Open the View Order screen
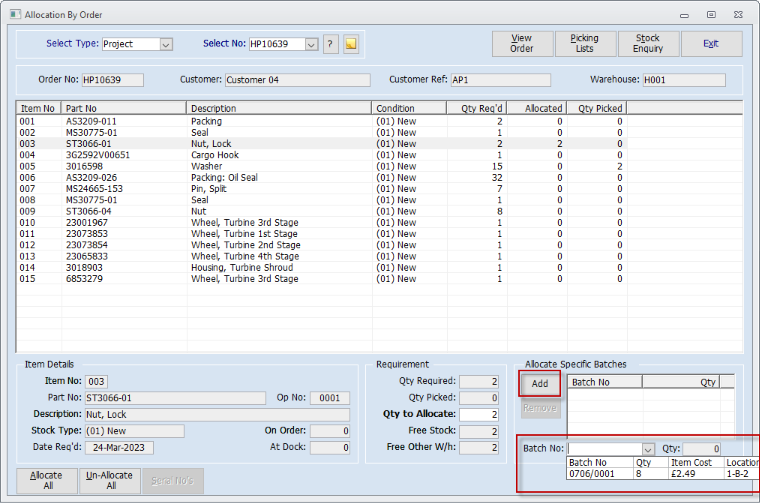The height and width of the screenshot is (503, 760). [522, 44]
